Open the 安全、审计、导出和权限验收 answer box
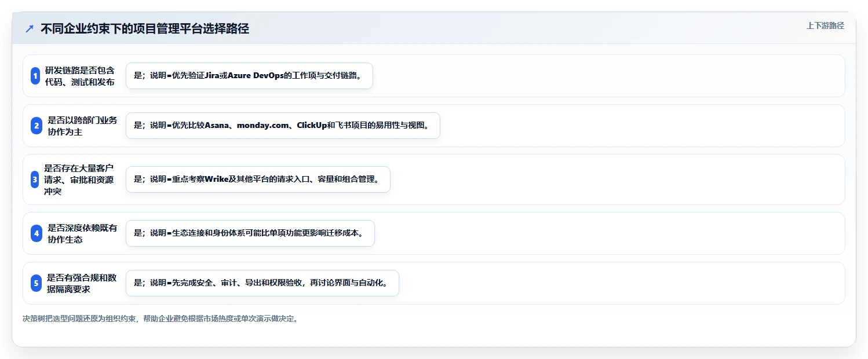This screenshot has width=868, height=359. point(262,283)
